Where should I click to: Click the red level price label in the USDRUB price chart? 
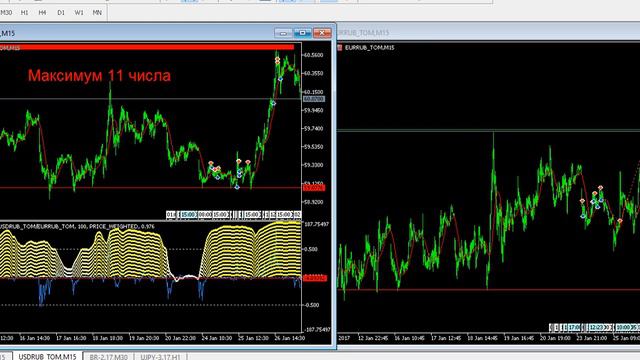(314, 188)
